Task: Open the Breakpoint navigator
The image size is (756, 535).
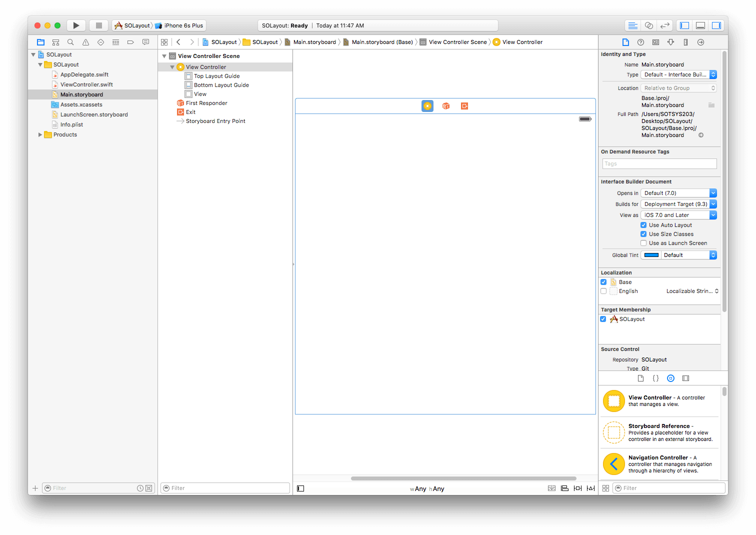Action: click(x=130, y=42)
